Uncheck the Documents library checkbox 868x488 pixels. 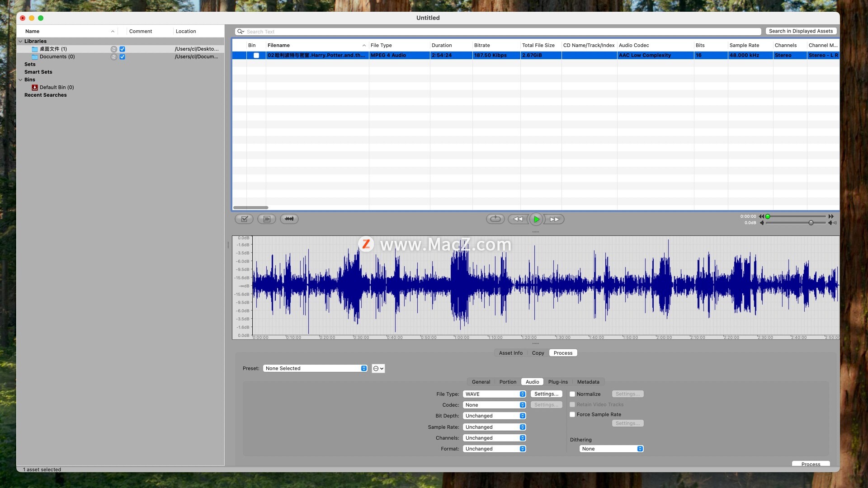tap(122, 57)
